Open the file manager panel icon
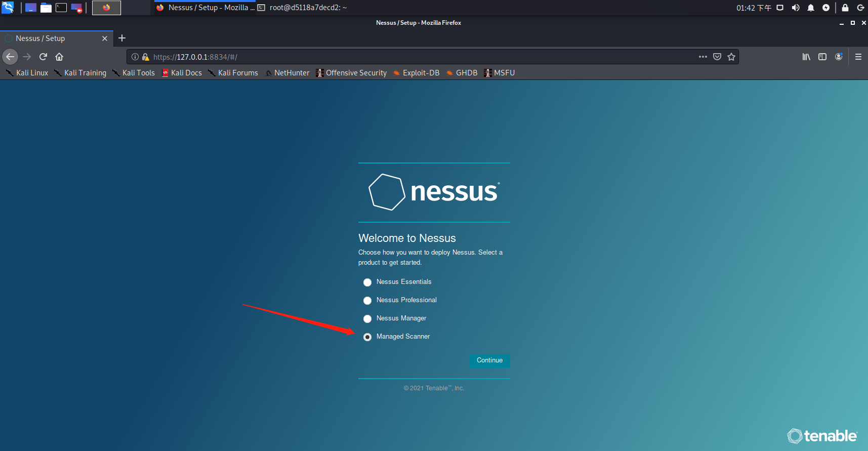This screenshot has height=451, width=868. coord(46,8)
